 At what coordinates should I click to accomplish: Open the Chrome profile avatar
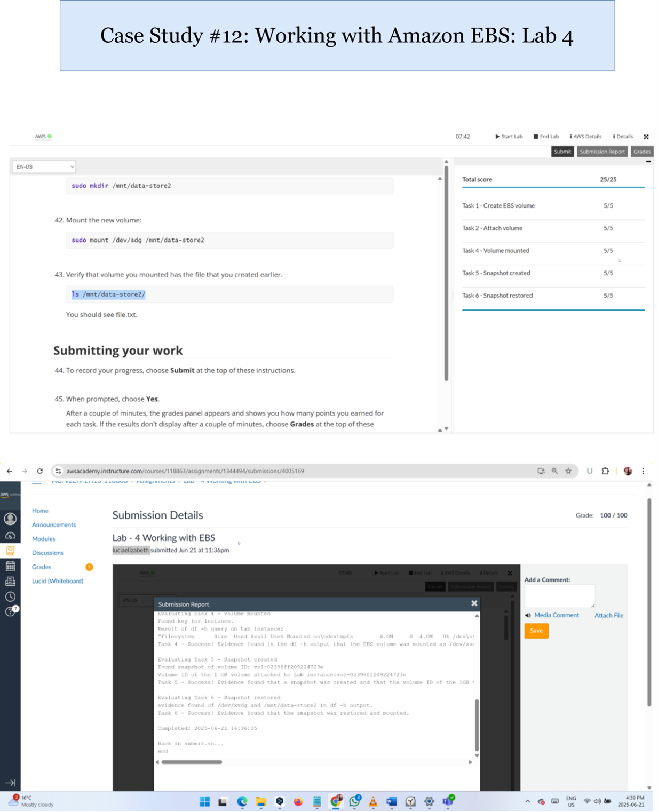point(628,471)
